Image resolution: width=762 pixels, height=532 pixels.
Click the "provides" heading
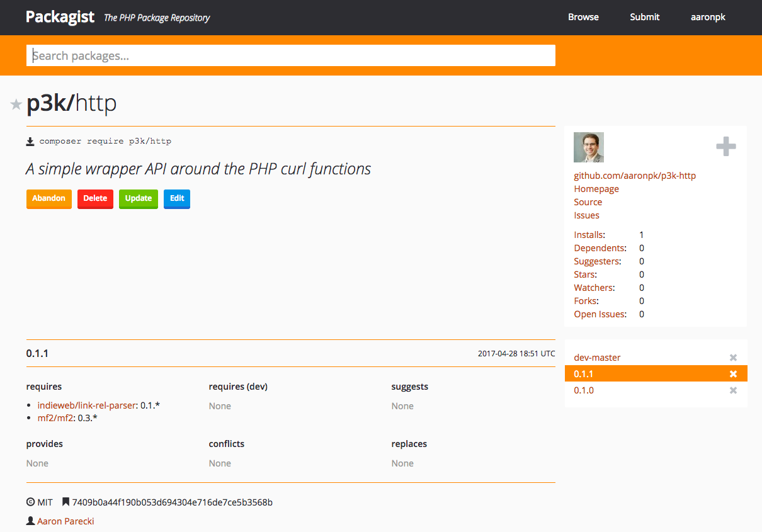[x=45, y=444]
